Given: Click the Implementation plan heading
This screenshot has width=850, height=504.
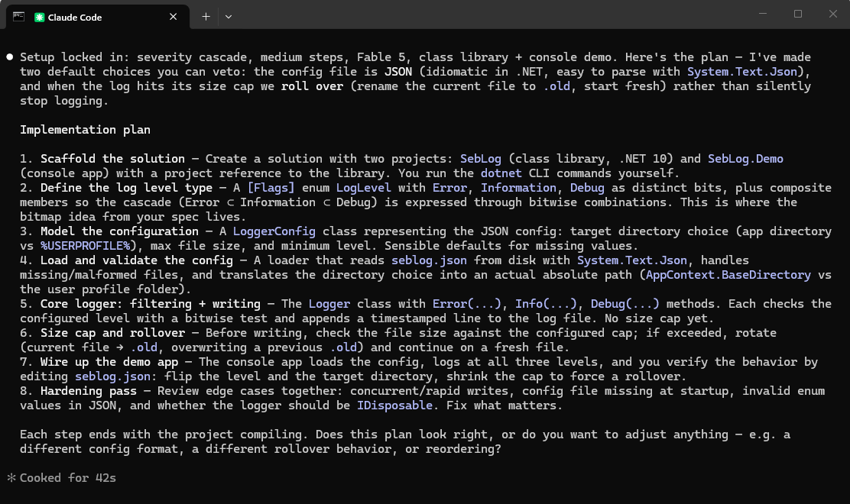Looking at the screenshot, I should pos(85,130).
